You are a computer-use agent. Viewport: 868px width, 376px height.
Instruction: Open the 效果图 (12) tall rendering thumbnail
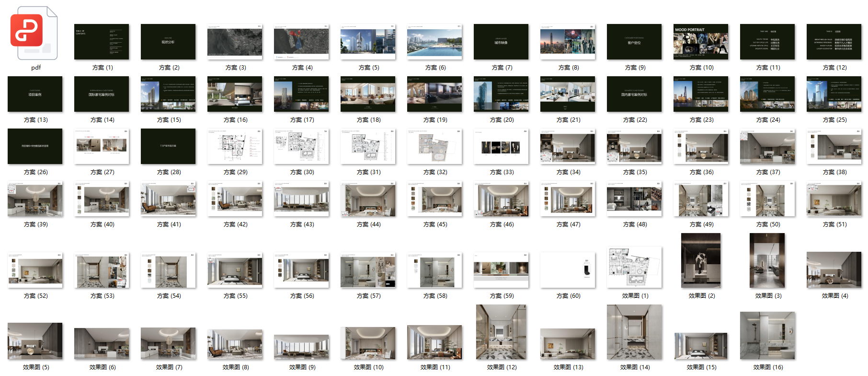coord(501,332)
